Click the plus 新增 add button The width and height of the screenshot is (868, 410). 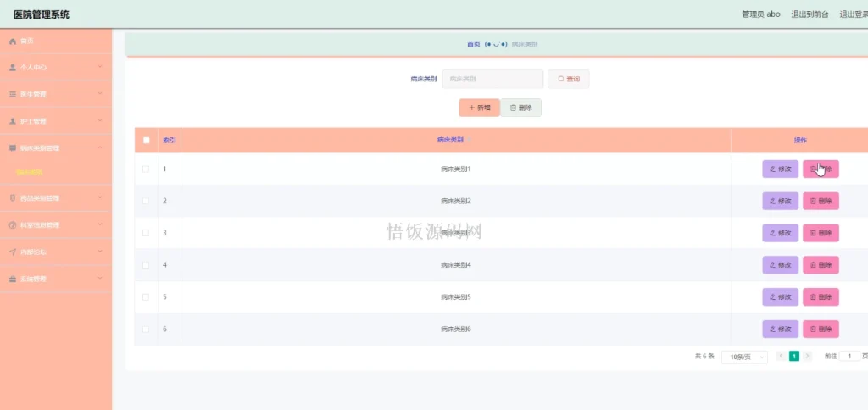pos(480,108)
